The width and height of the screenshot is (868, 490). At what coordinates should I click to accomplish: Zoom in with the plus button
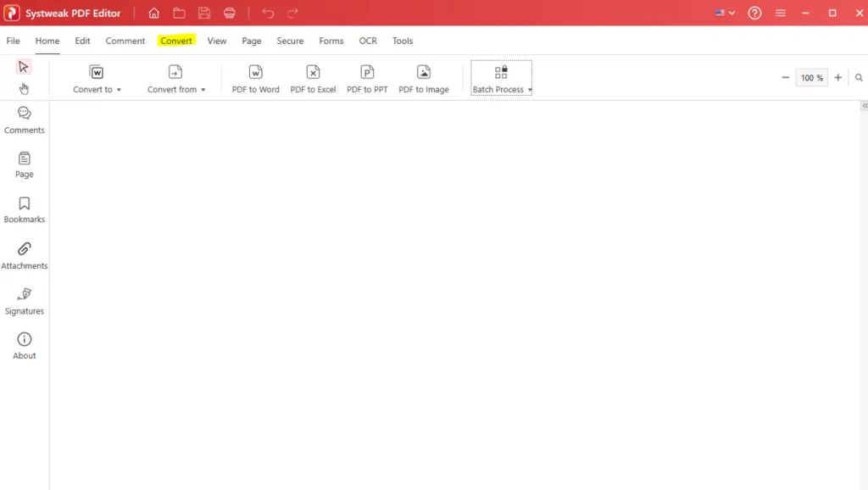[838, 78]
